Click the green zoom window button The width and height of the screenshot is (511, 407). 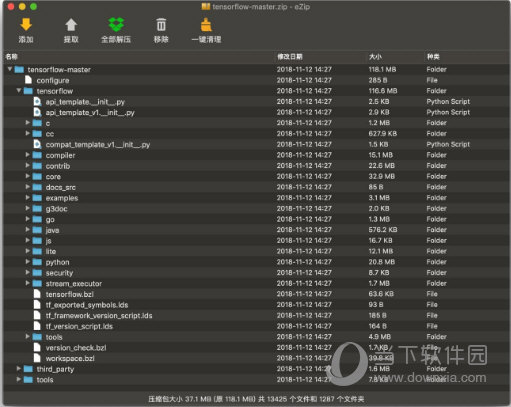[x=33, y=6]
